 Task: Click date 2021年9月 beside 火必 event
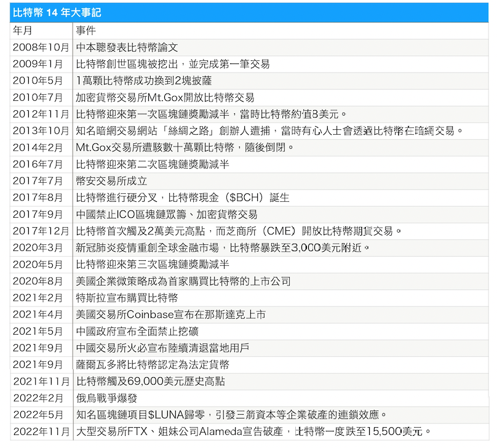point(38,348)
